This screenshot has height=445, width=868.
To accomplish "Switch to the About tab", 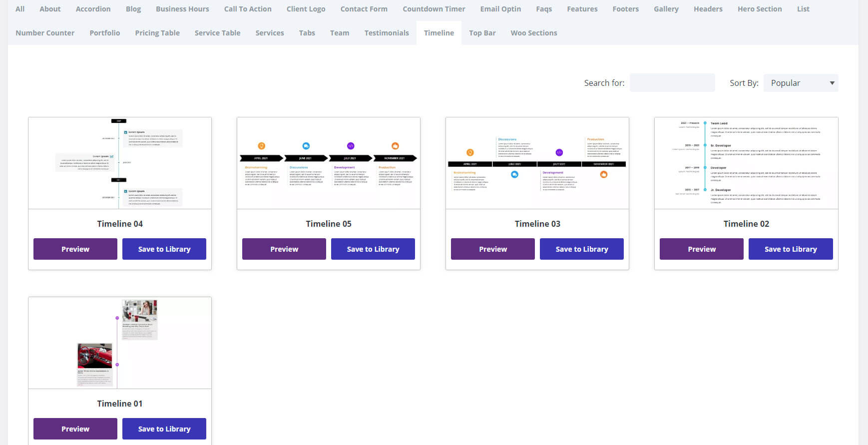I will click(50, 9).
